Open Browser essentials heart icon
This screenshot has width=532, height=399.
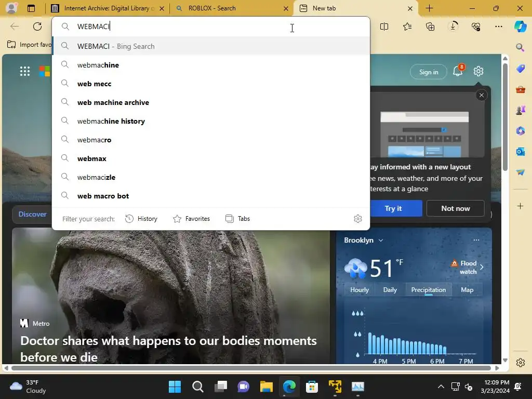click(x=476, y=26)
